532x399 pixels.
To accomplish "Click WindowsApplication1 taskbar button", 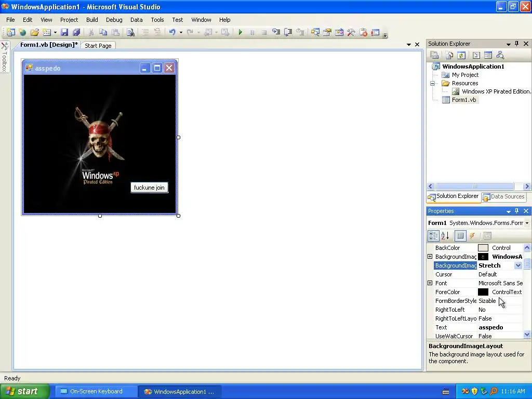I will [x=180, y=392].
